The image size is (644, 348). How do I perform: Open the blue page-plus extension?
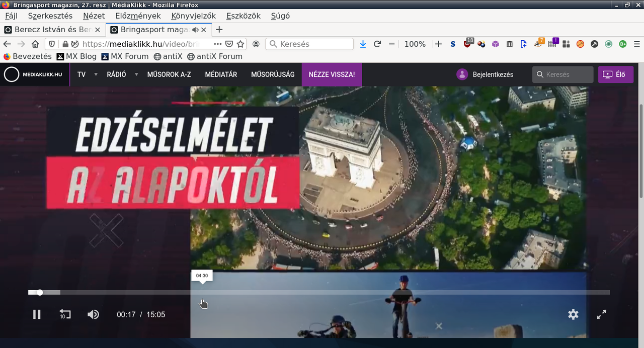[x=524, y=44]
